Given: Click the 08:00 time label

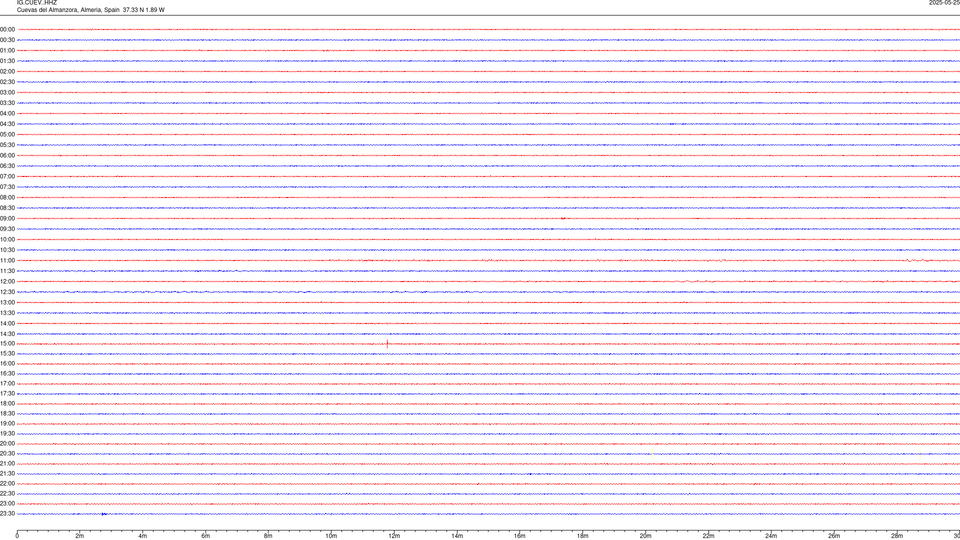Looking at the screenshot, I should pyautogui.click(x=7, y=197).
